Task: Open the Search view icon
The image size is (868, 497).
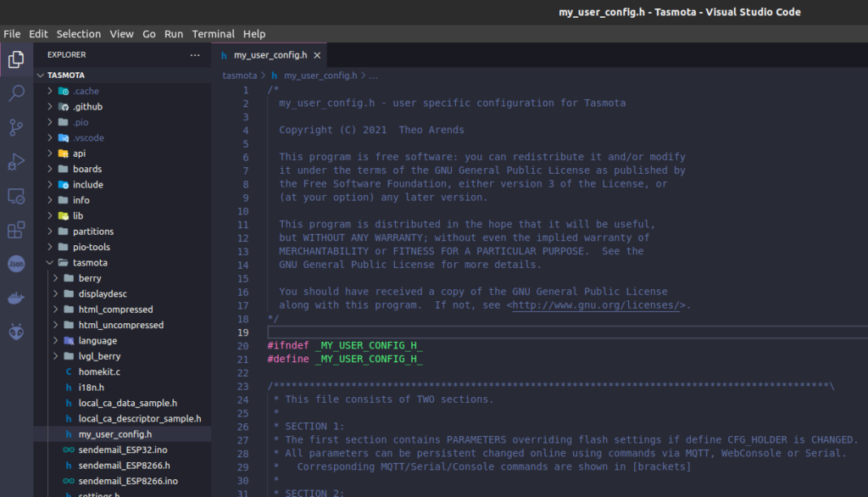Action: pos(16,93)
